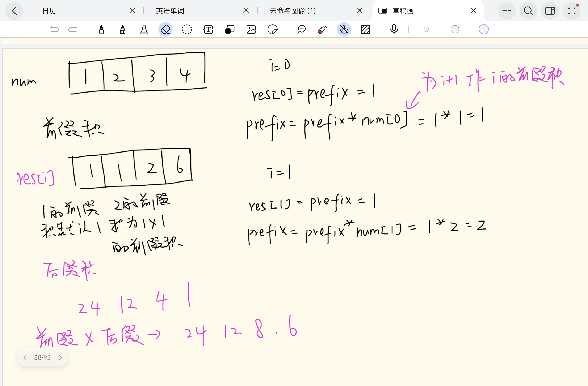Insert an image onto the canvas

[251, 29]
